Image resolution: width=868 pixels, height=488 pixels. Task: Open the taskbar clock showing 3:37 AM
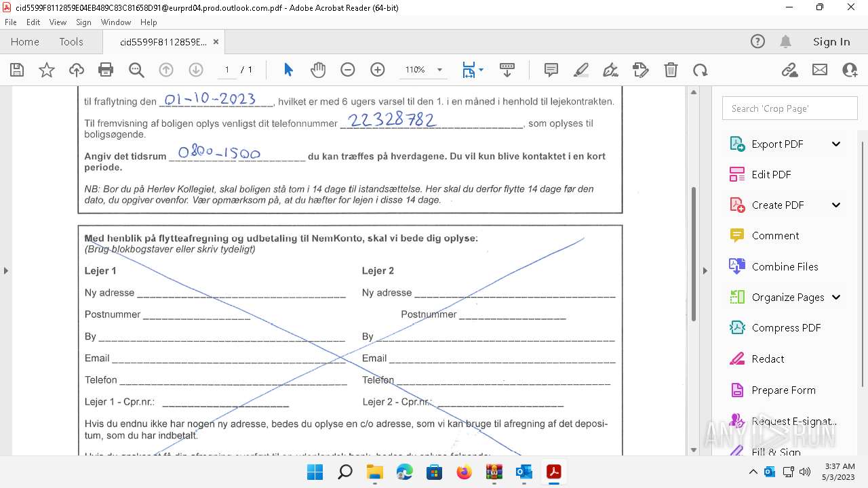pos(838,472)
